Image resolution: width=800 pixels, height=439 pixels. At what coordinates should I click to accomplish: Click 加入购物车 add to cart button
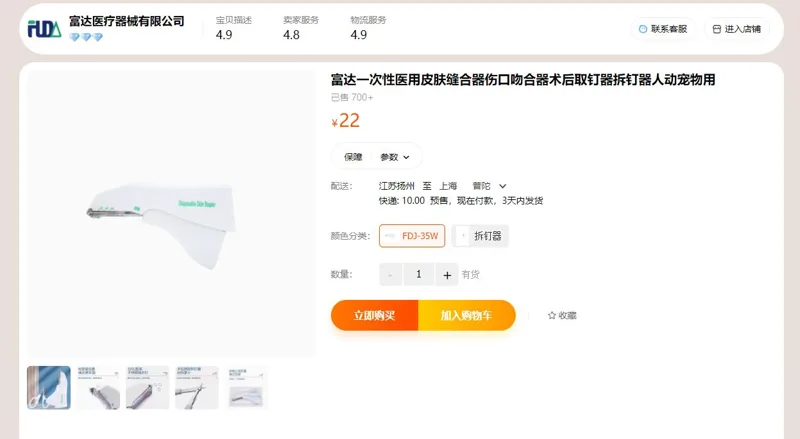tap(467, 315)
